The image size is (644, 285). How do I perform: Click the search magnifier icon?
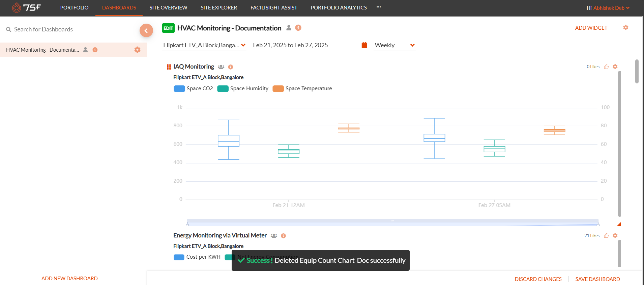point(9,30)
